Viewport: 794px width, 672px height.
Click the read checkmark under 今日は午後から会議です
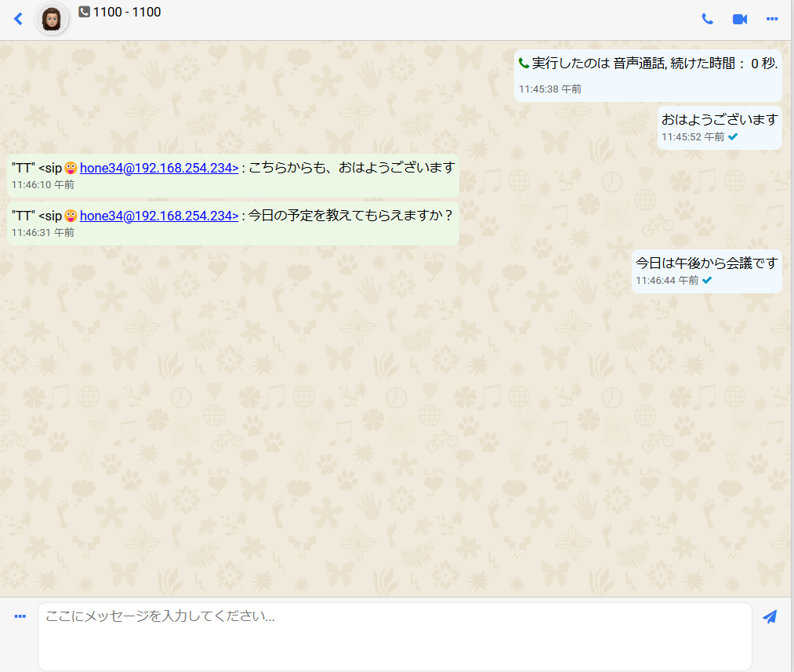tap(707, 280)
